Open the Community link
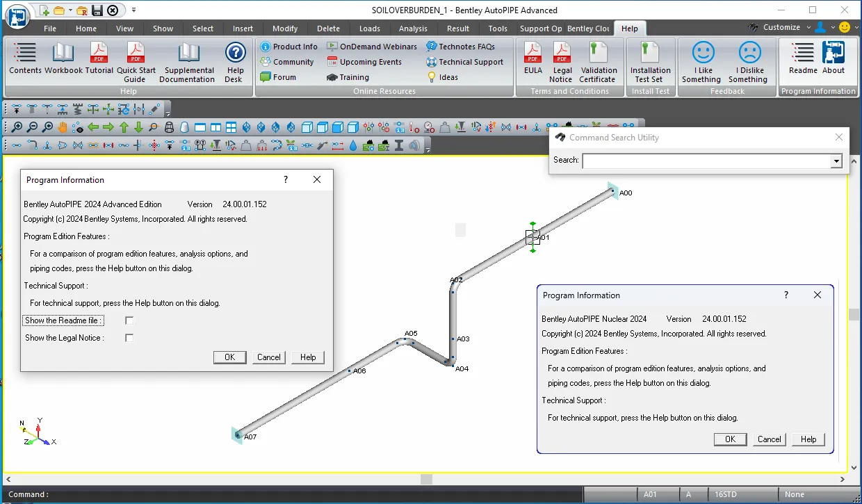 pos(287,62)
